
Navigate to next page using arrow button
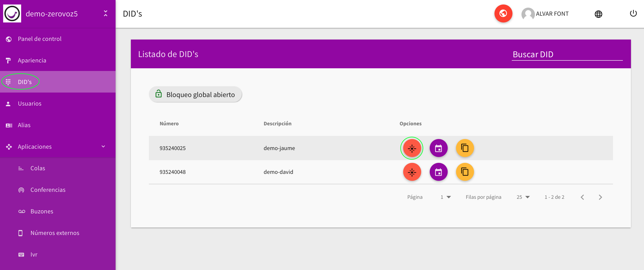pos(601,197)
